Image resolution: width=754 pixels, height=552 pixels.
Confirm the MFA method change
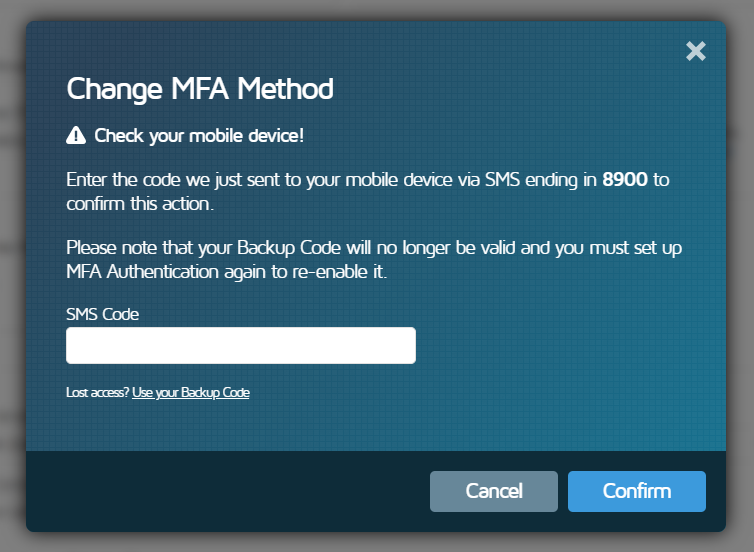636,491
